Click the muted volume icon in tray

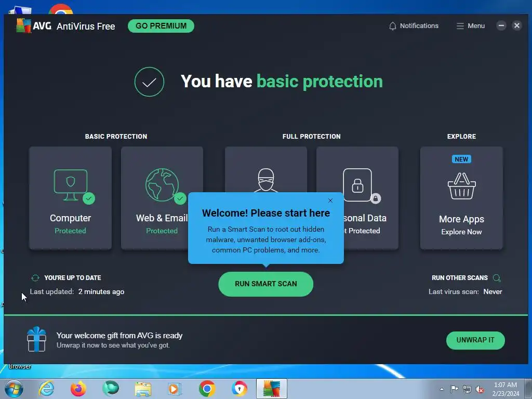(480, 389)
